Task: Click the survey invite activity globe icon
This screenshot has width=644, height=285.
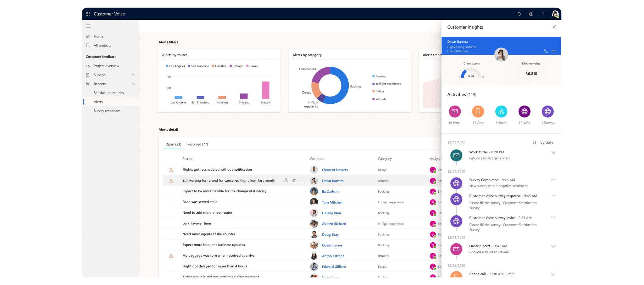Action: 456,221
